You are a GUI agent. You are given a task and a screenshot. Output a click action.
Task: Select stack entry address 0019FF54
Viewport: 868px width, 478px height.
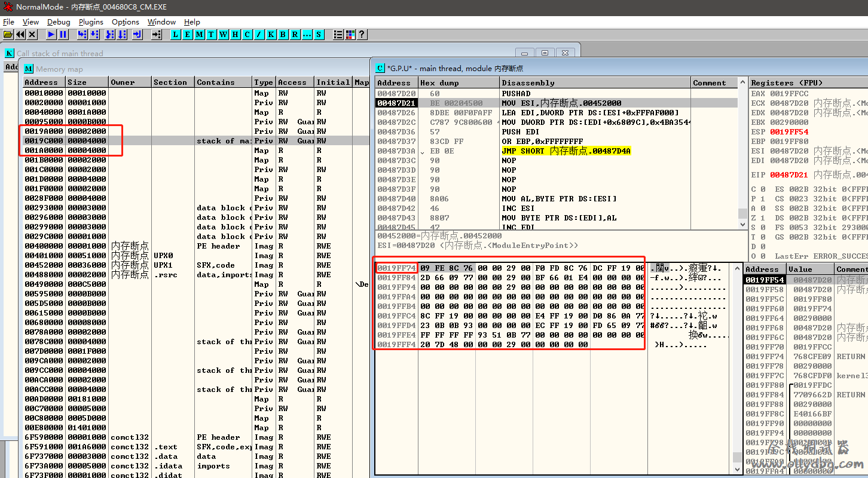coord(765,280)
